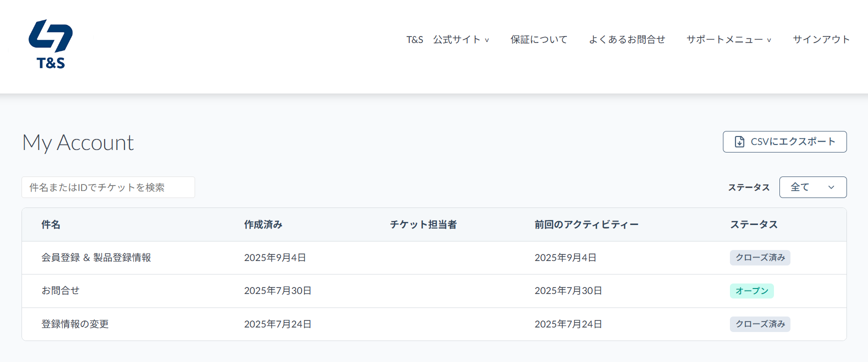The width and height of the screenshot is (868, 362).
Task: Click クローズ済み badge on 登録情報の変更 row
Action: (x=760, y=324)
